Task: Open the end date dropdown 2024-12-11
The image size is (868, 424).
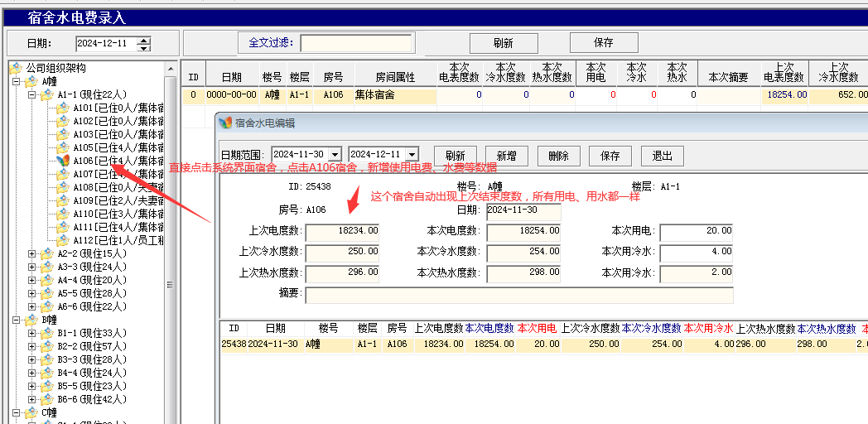Action: click(412, 155)
